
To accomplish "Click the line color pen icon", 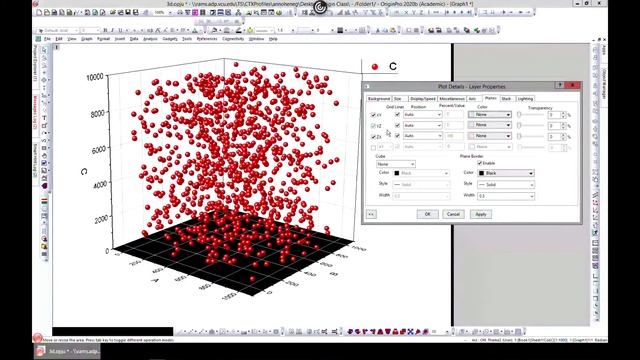I will tap(239, 31).
